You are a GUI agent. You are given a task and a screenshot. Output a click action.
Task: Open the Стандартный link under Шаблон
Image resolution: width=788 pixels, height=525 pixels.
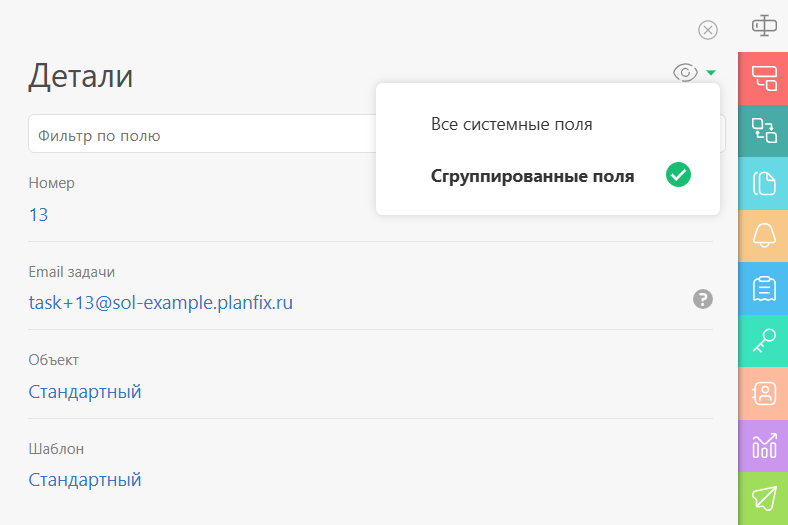point(84,480)
